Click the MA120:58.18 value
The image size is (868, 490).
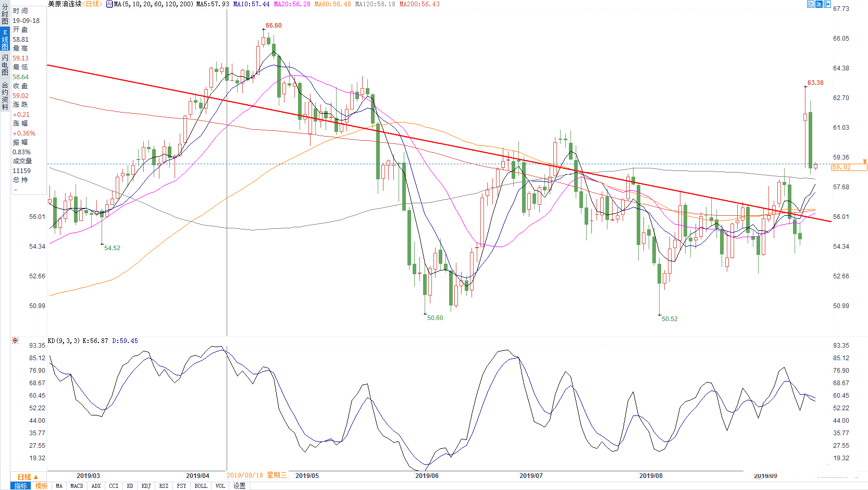(375, 4)
